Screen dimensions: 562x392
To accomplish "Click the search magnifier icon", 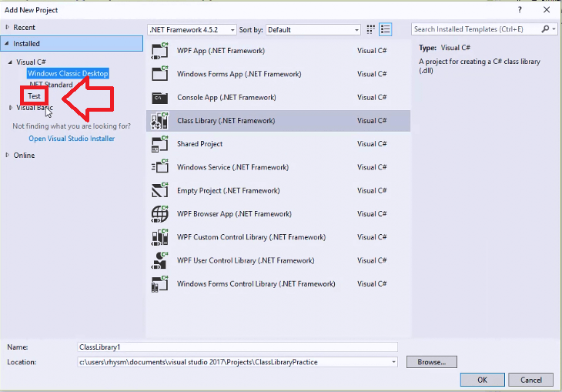I will (545, 29).
